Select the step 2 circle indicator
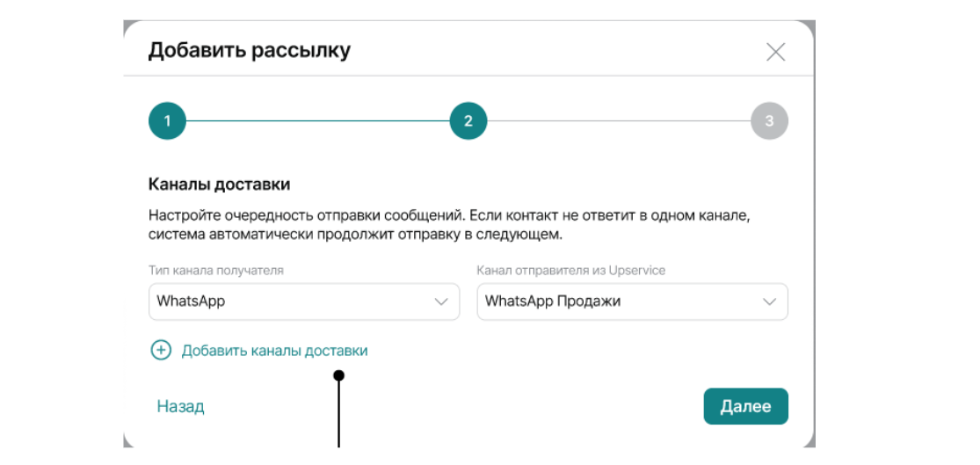Viewport: 980px width, 465px height. [x=468, y=121]
